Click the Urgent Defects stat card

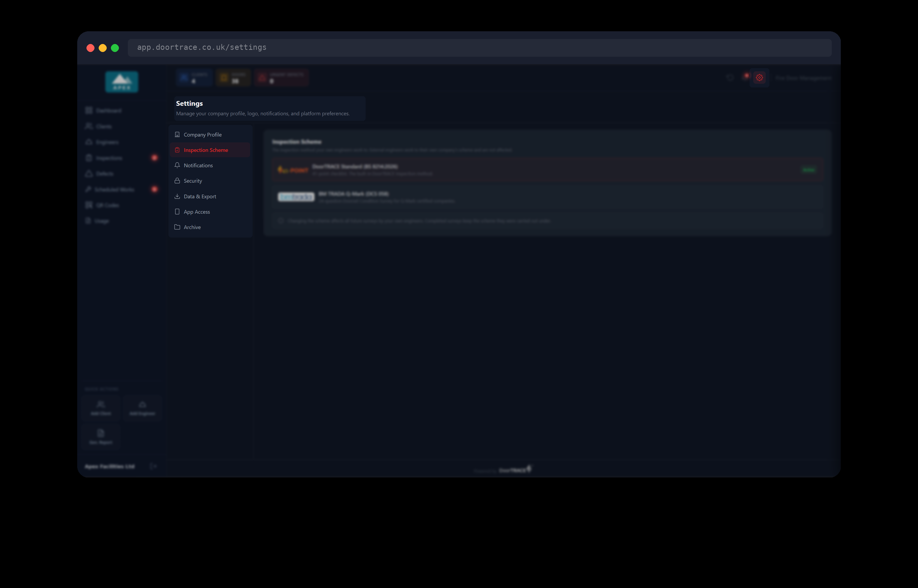coord(282,78)
